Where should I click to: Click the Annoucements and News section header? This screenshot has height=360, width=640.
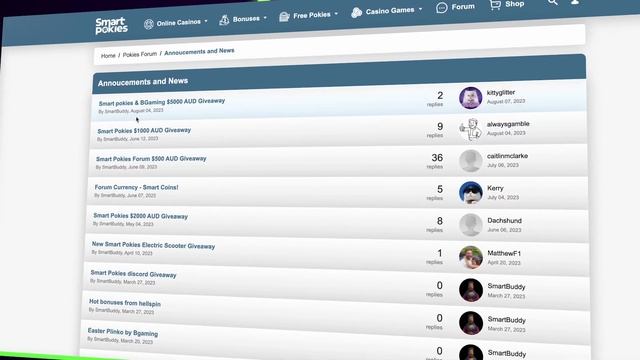[x=143, y=82]
